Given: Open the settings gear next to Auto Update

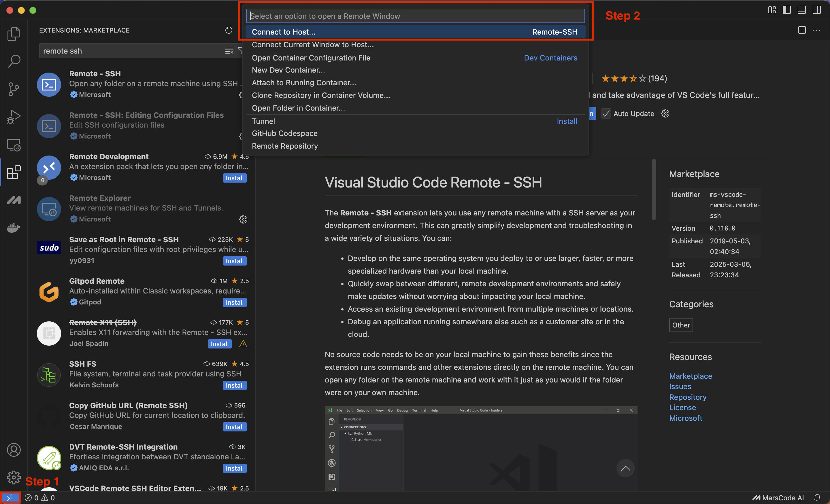Looking at the screenshot, I should (665, 114).
